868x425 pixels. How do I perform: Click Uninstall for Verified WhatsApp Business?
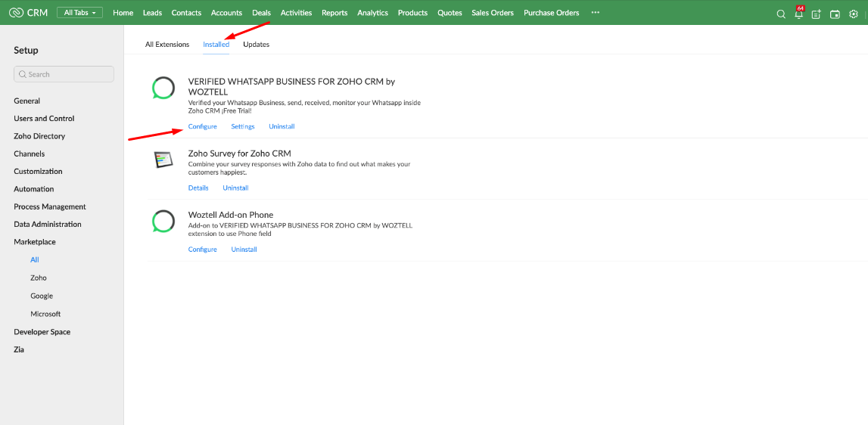click(x=282, y=127)
